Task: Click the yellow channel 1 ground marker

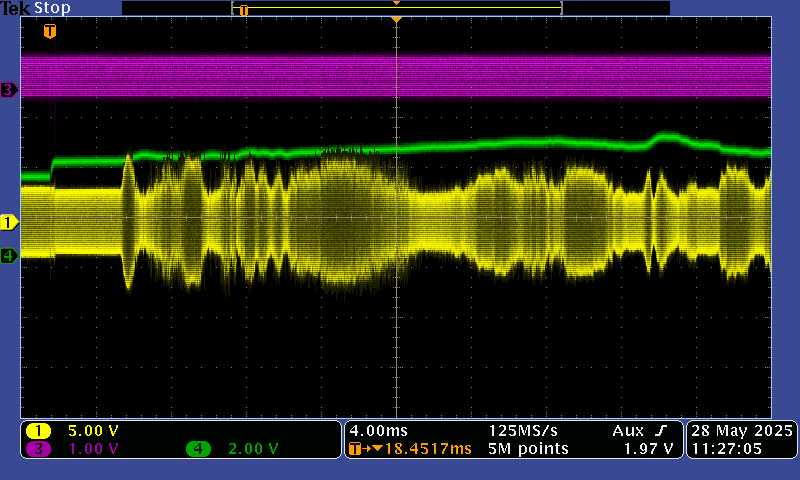Action: [x=9, y=221]
